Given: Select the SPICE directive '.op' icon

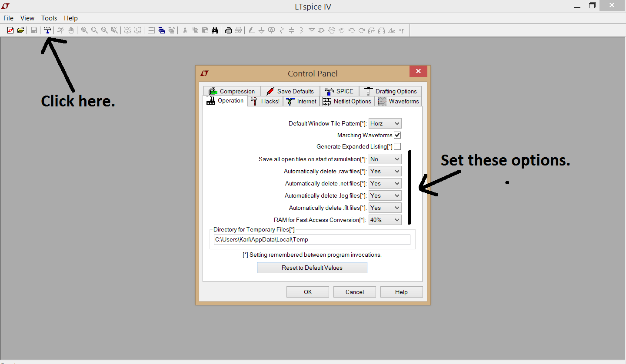Looking at the screenshot, I should [402, 30].
